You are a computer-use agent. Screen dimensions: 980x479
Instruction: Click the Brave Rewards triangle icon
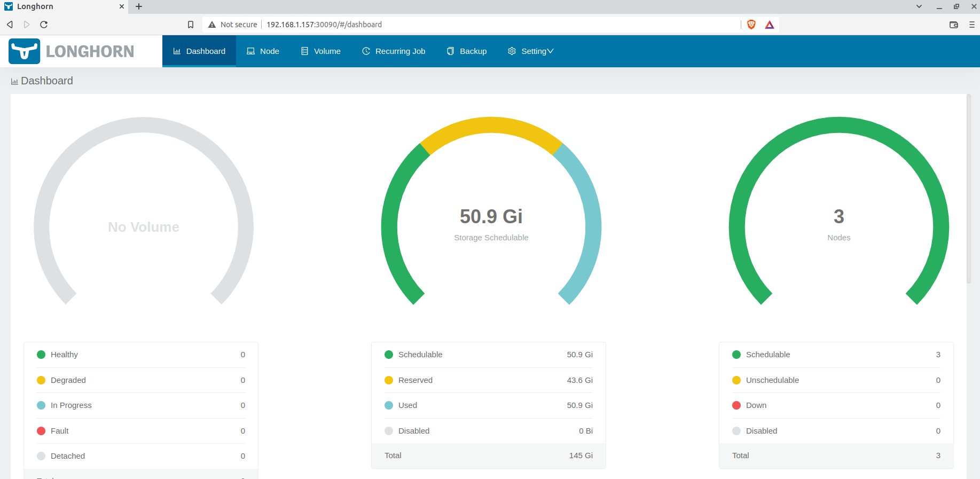pyautogui.click(x=770, y=25)
